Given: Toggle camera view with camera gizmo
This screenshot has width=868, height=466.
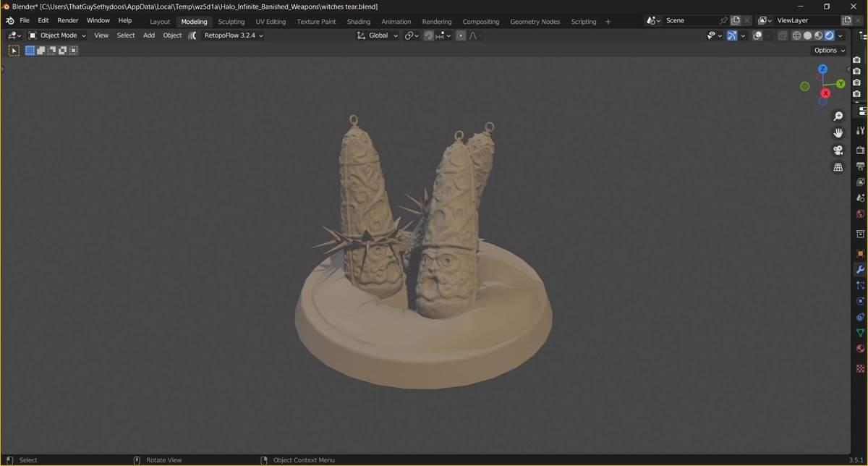Looking at the screenshot, I should (838, 151).
